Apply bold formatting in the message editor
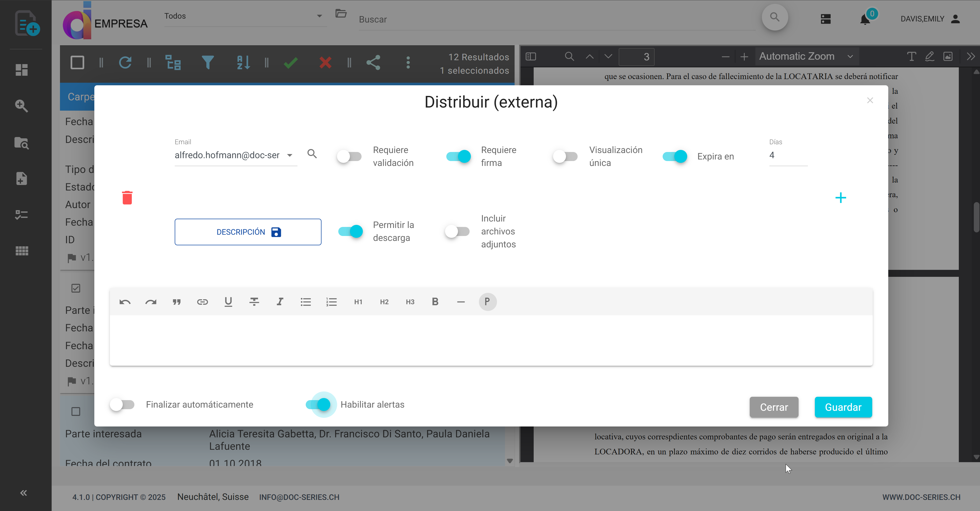Viewport: 980px width, 511px height. [x=435, y=302]
